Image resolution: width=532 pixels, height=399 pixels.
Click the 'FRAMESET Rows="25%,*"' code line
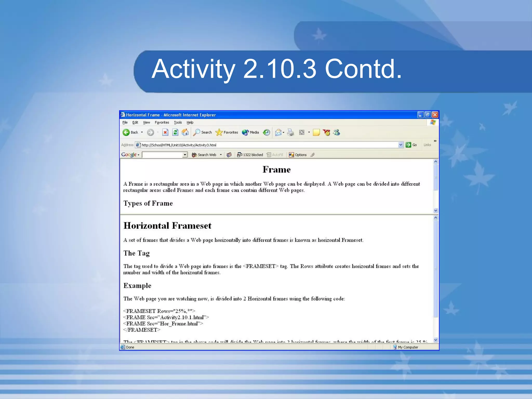[x=159, y=311]
